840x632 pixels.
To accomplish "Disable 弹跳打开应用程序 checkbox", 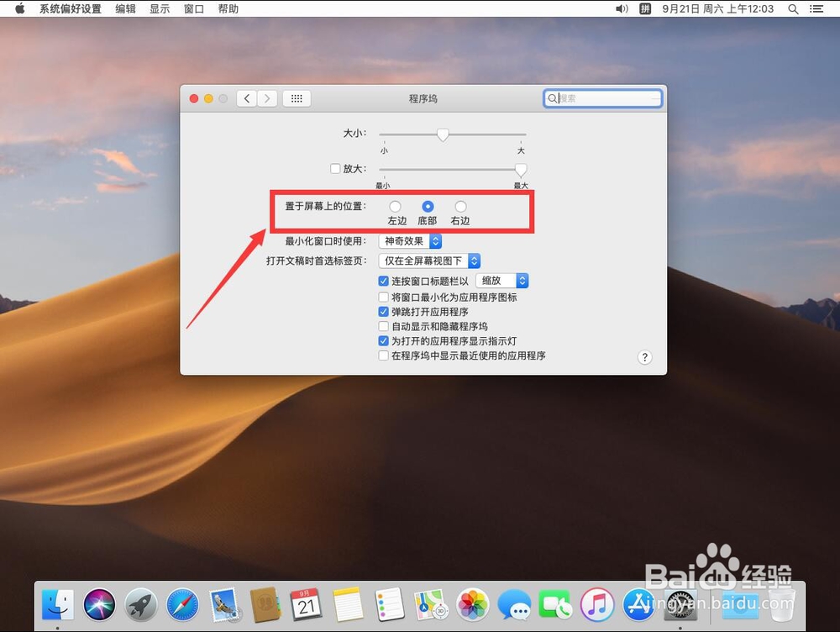I will (x=383, y=312).
